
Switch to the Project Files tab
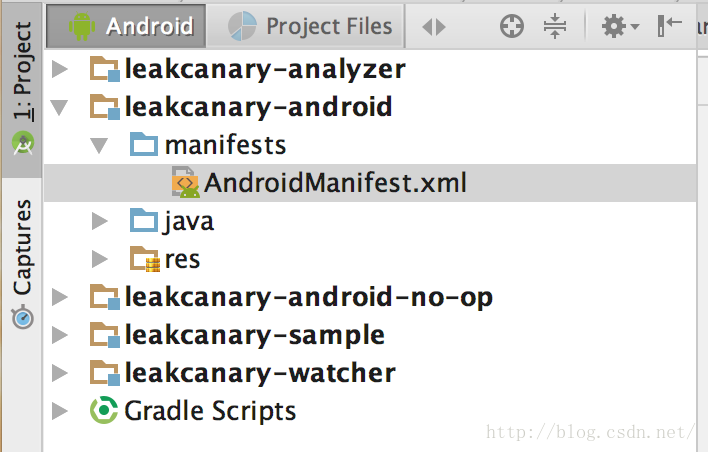[311, 27]
